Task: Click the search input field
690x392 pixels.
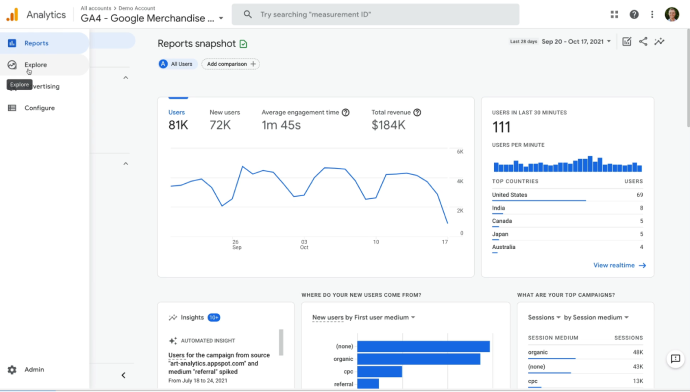Action: click(375, 15)
